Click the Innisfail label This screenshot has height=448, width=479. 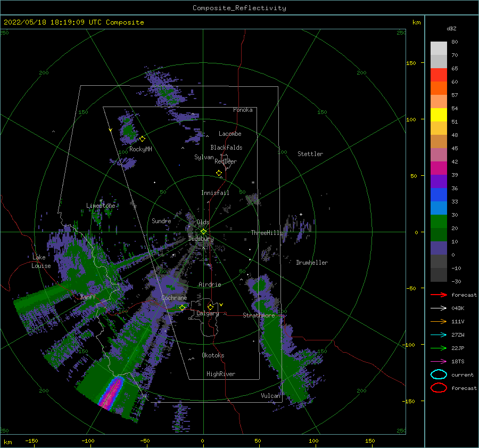click(215, 193)
